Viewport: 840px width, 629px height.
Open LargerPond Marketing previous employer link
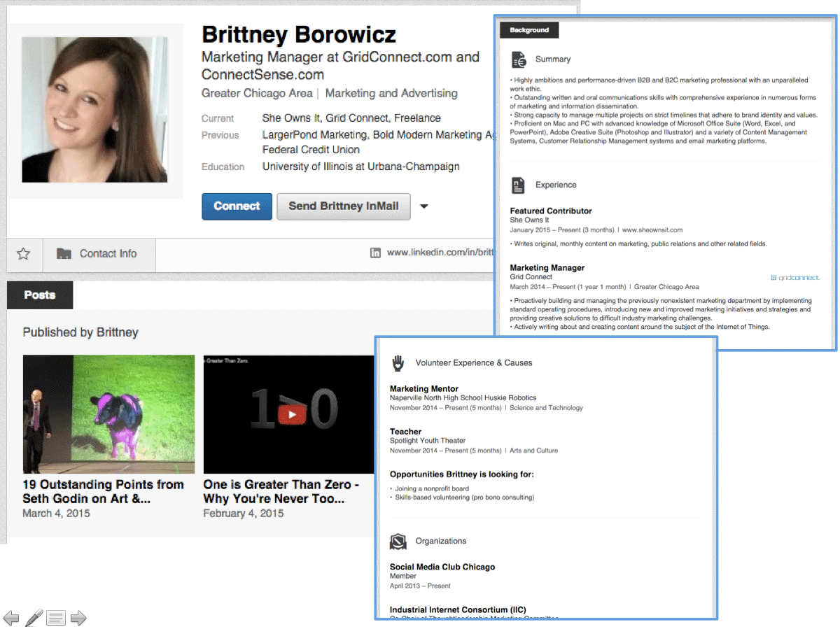coord(314,135)
